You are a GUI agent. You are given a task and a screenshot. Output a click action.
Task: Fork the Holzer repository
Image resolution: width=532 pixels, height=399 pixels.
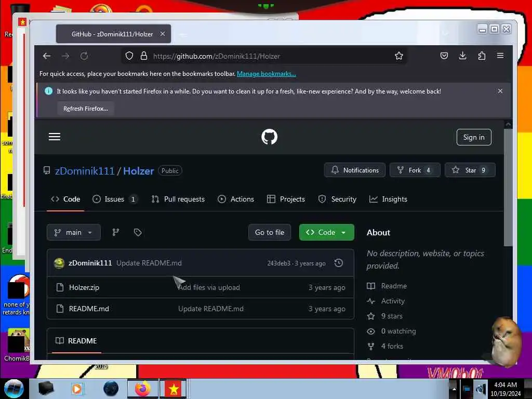point(415,170)
